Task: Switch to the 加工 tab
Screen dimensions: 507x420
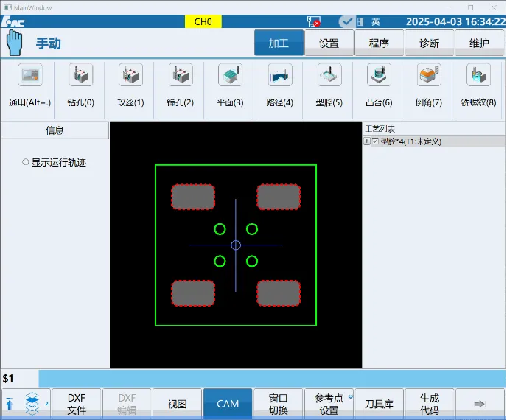Action: coord(279,43)
